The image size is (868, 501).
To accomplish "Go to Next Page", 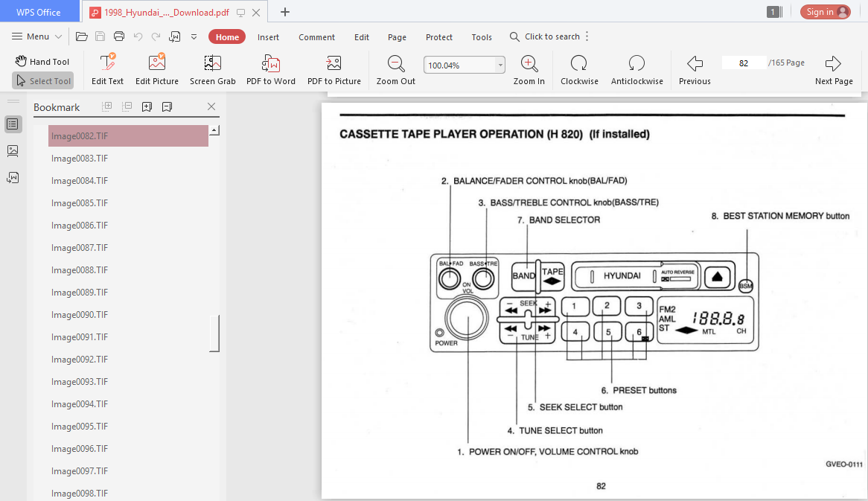I will [x=834, y=69].
